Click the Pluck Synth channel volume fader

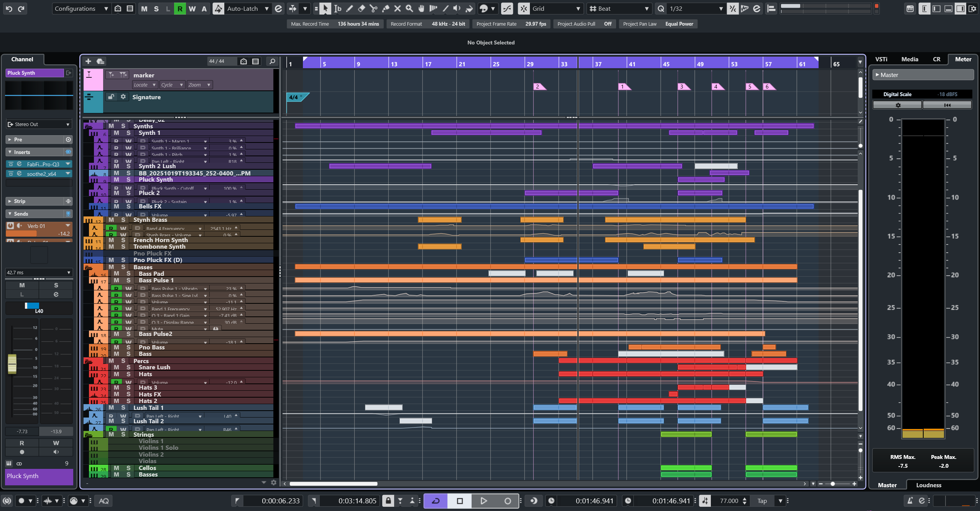click(12, 364)
